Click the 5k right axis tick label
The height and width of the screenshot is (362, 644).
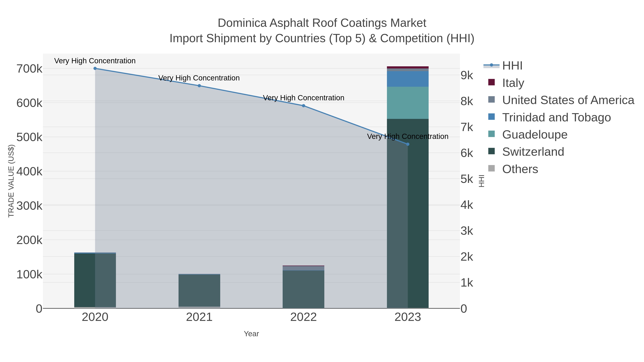point(467,179)
